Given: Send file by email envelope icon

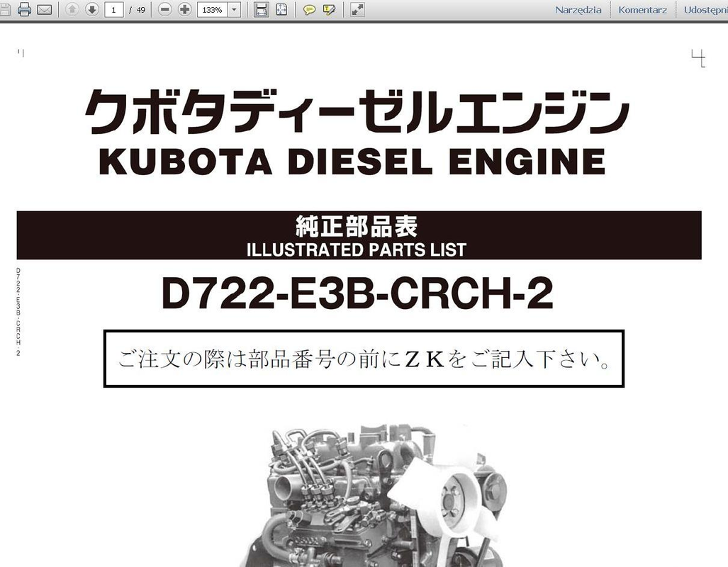Looking at the screenshot, I should (44, 10).
